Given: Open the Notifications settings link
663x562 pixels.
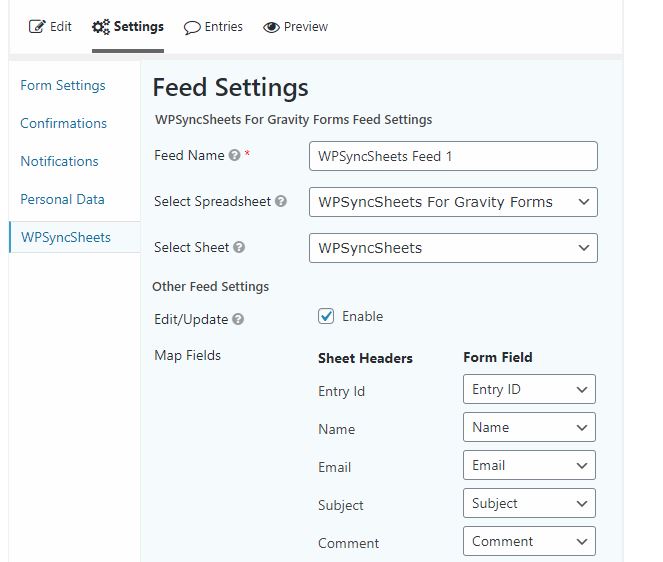Looking at the screenshot, I should pos(59,161).
